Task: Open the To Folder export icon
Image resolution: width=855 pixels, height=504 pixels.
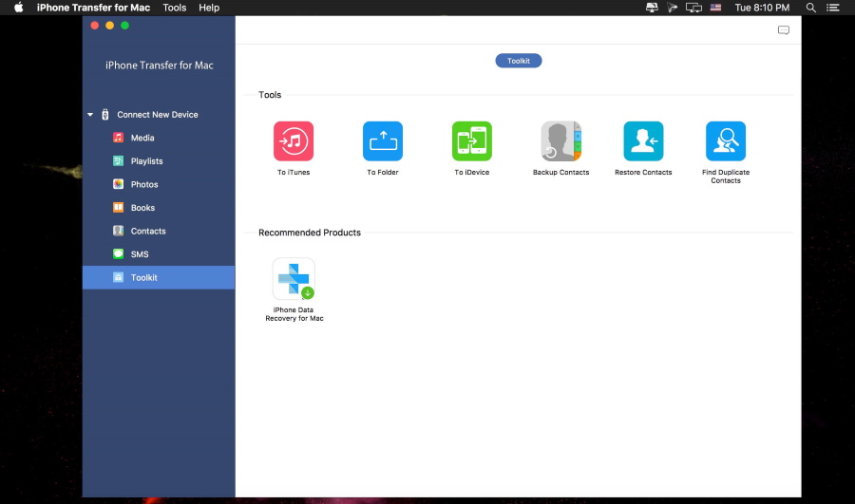Action: point(383,141)
